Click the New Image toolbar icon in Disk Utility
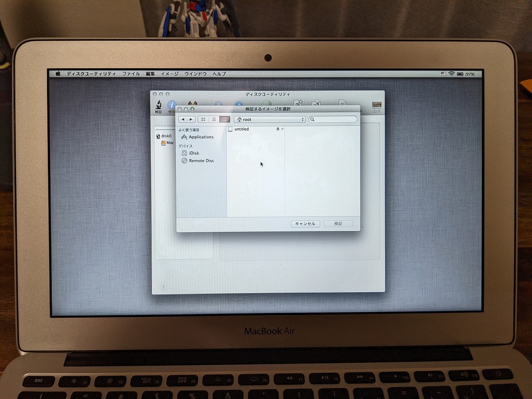The image size is (532, 399). click(298, 103)
